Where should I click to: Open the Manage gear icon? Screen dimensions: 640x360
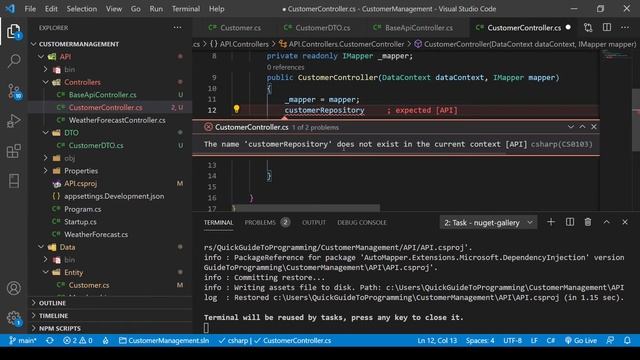tap(14, 318)
